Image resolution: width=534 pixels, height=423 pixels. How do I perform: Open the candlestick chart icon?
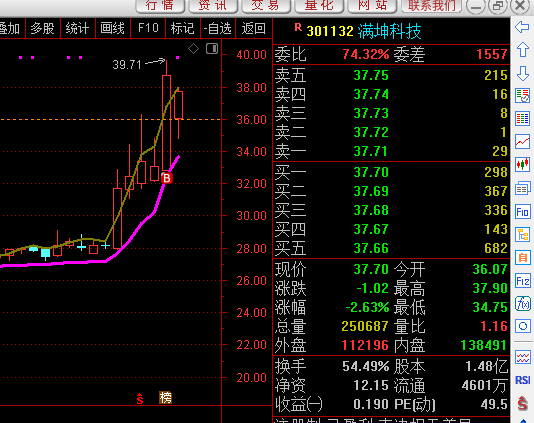522,165
